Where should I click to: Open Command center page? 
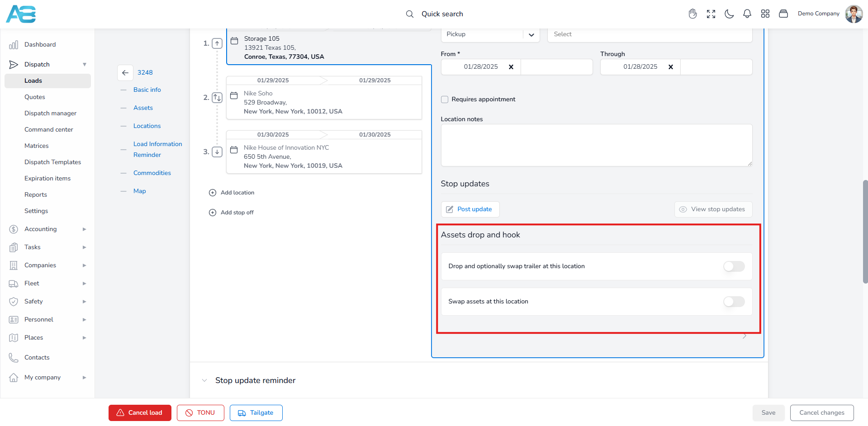click(49, 130)
